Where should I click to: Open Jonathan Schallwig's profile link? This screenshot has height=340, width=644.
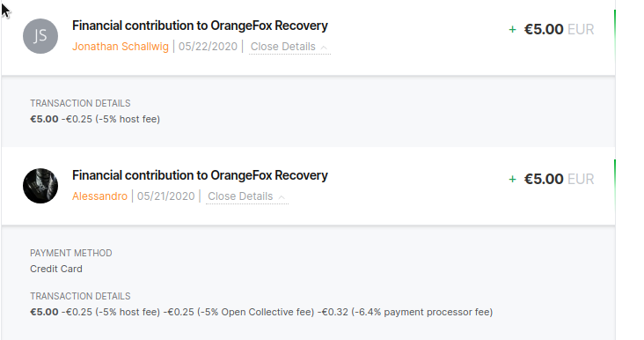pos(121,47)
